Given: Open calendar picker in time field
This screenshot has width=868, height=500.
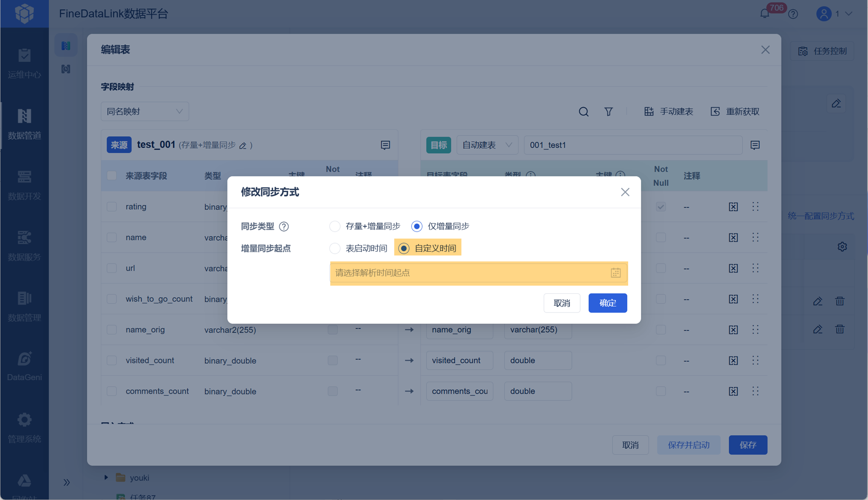Looking at the screenshot, I should click(x=615, y=273).
